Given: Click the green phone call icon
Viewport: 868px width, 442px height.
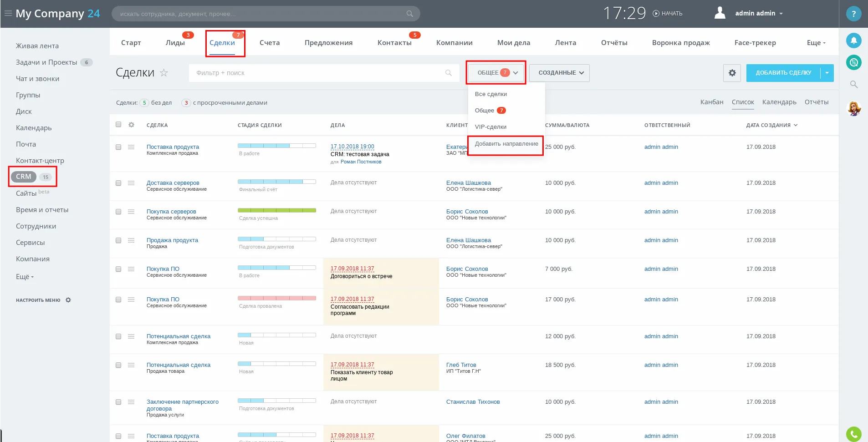Looking at the screenshot, I should coord(853,434).
